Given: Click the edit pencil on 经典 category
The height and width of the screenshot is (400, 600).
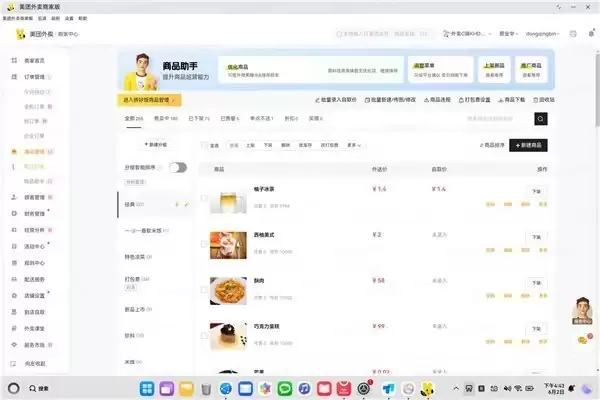Looking at the screenshot, I should click(x=186, y=205).
